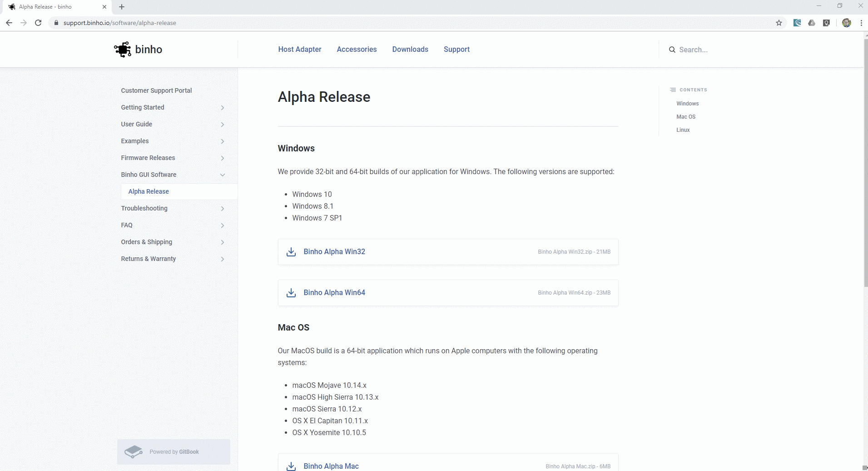Image resolution: width=868 pixels, height=471 pixels.
Task: Go back using the browser back arrow
Action: (9, 23)
